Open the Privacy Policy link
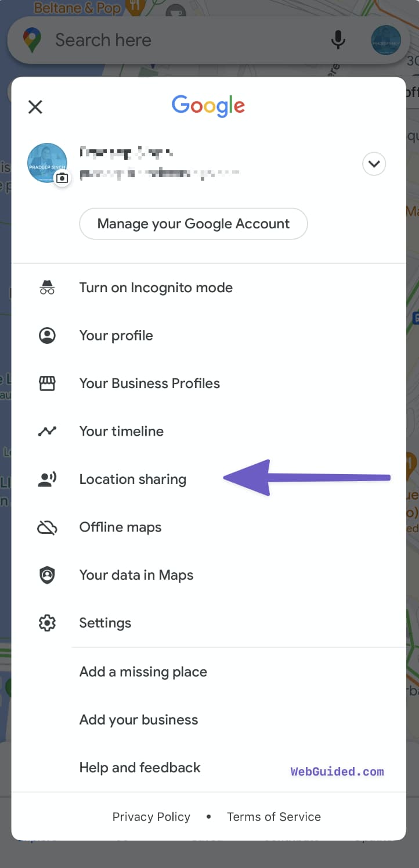This screenshot has height=868, width=419. point(151,816)
